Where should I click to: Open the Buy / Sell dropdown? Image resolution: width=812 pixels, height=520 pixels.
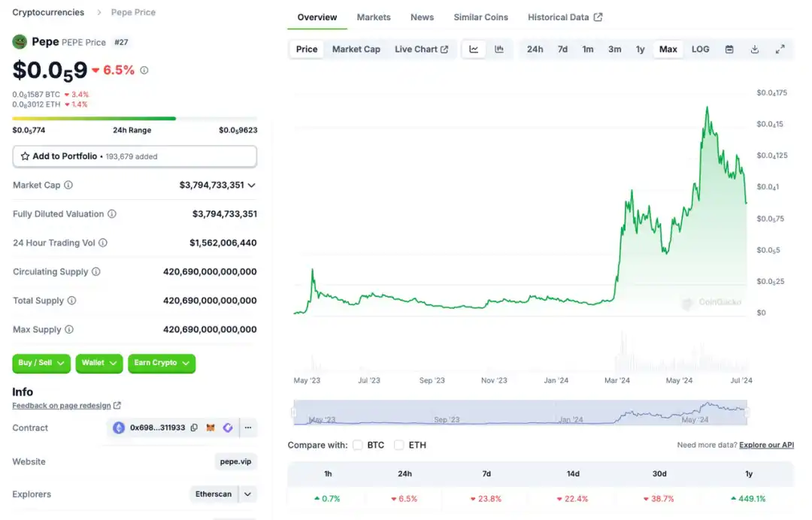[x=41, y=364]
